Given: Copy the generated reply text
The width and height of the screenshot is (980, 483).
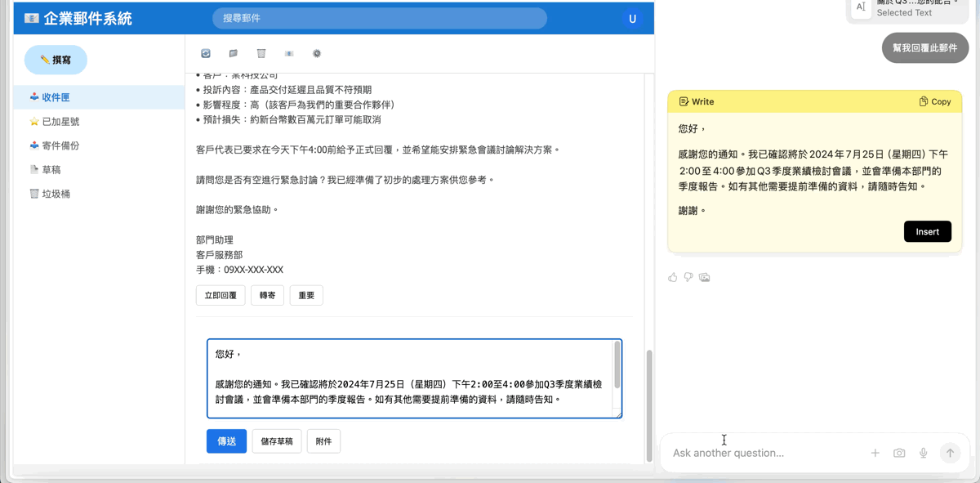Looking at the screenshot, I should point(935,102).
